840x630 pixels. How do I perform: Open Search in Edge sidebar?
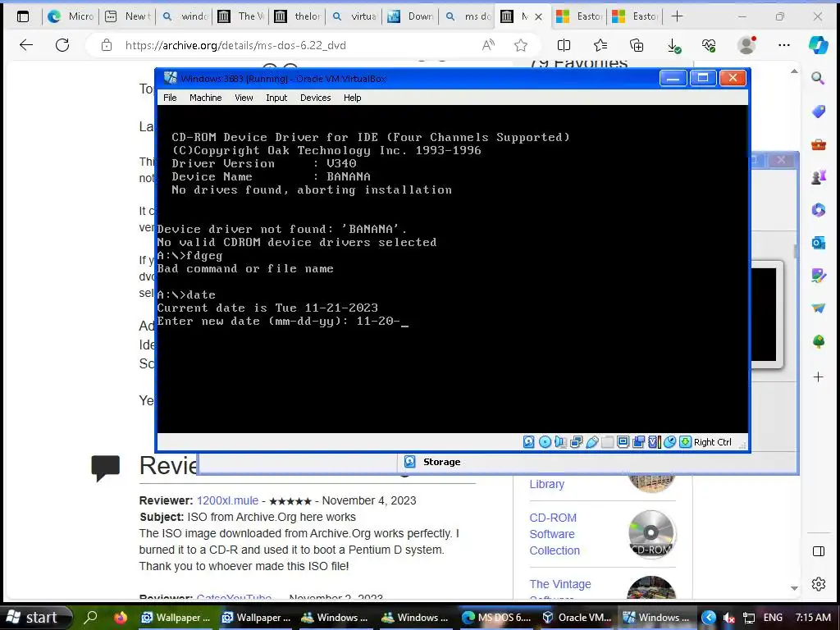point(818,78)
